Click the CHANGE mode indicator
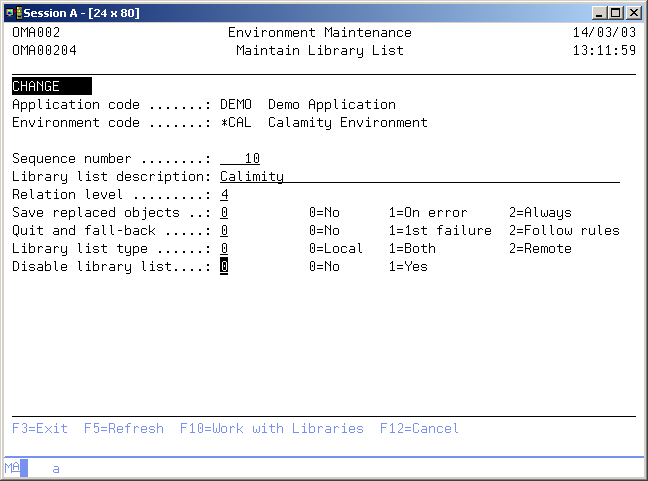The image size is (648, 481). pyautogui.click(x=51, y=87)
